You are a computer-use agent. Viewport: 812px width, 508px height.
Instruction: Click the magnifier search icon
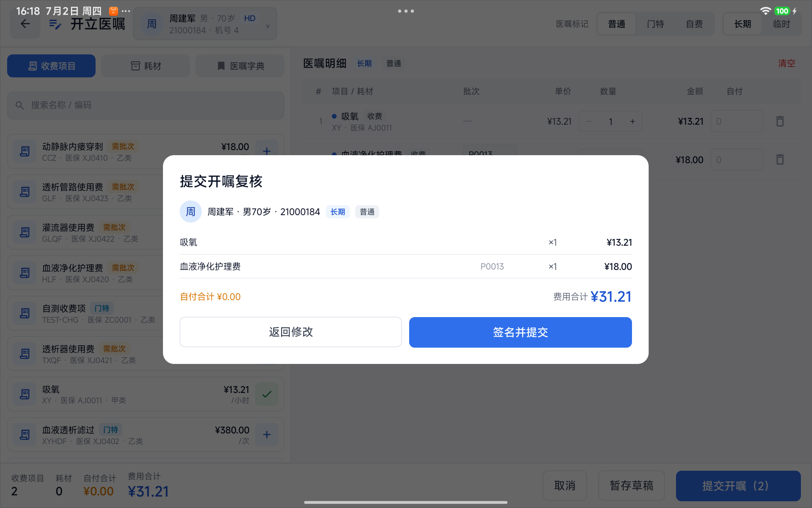click(x=19, y=105)
